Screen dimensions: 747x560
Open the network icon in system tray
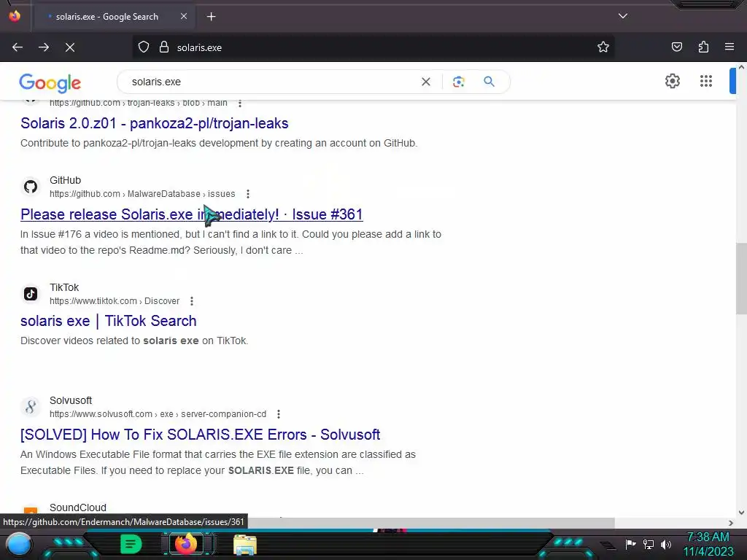click(x=649, y=544)
